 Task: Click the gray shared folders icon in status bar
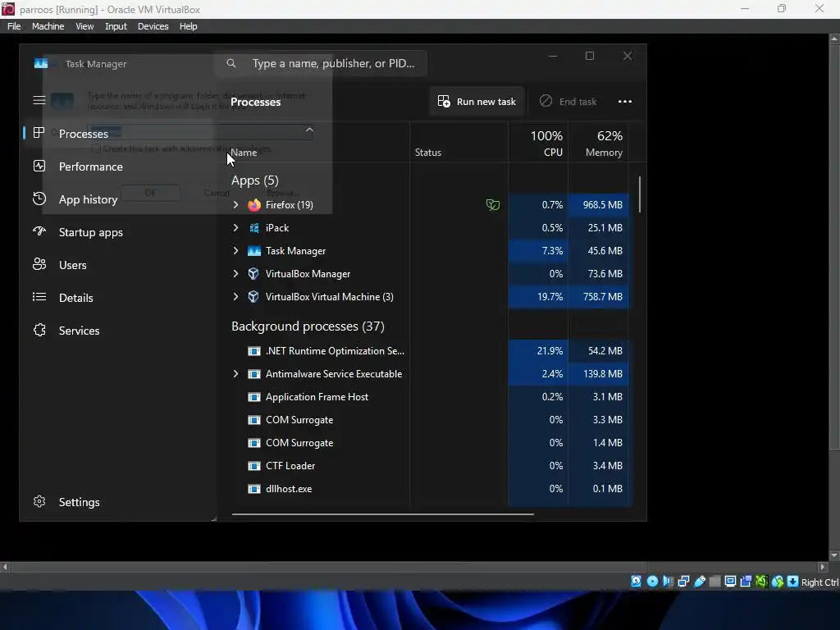point(714,582)
